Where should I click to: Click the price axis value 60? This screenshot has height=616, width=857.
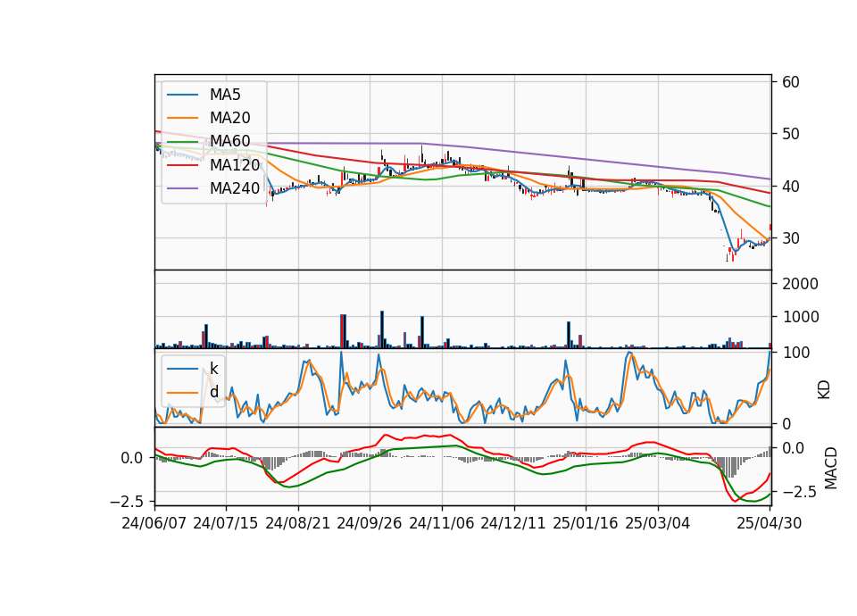(791, 82)
